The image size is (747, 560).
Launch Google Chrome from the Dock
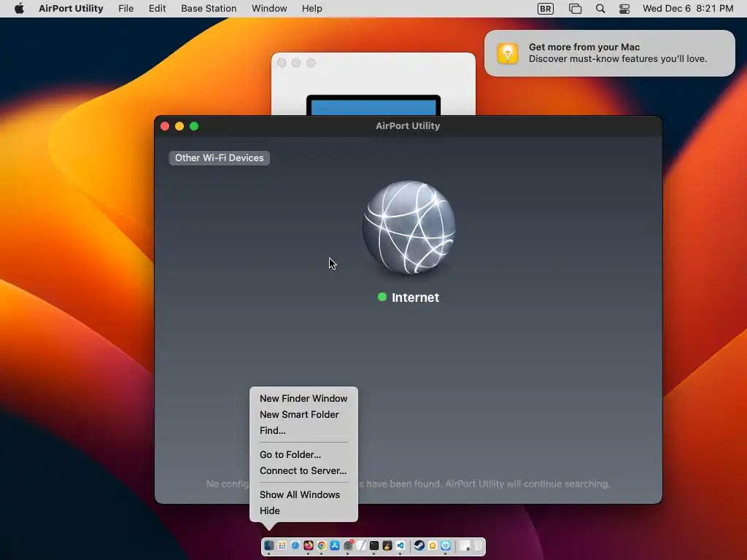[x=322, y=545]
